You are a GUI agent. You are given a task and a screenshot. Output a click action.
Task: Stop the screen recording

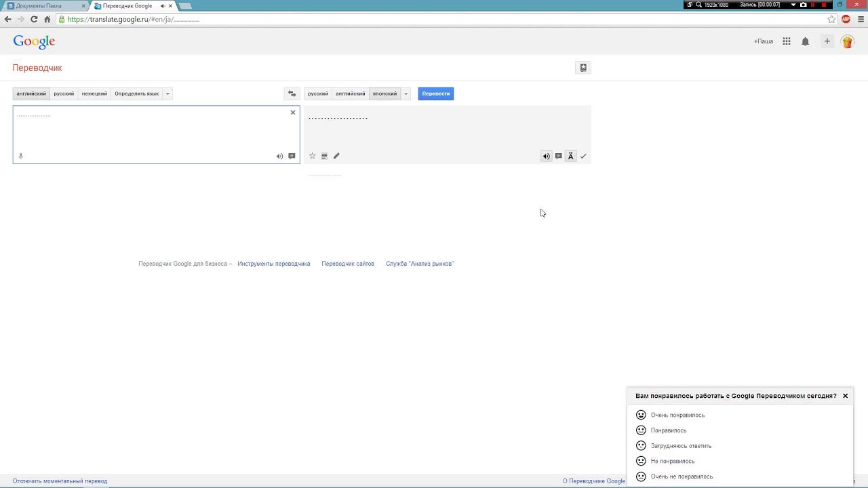[x=823, y=5]
